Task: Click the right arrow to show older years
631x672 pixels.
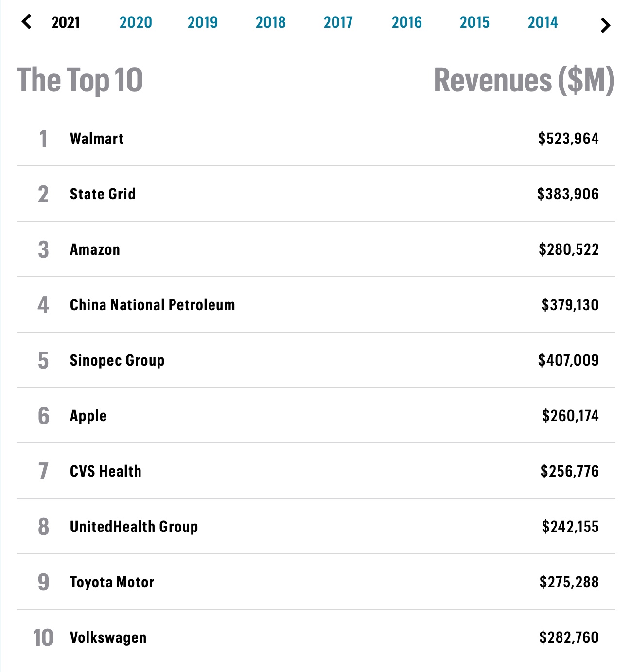Action: coord(605,25)
